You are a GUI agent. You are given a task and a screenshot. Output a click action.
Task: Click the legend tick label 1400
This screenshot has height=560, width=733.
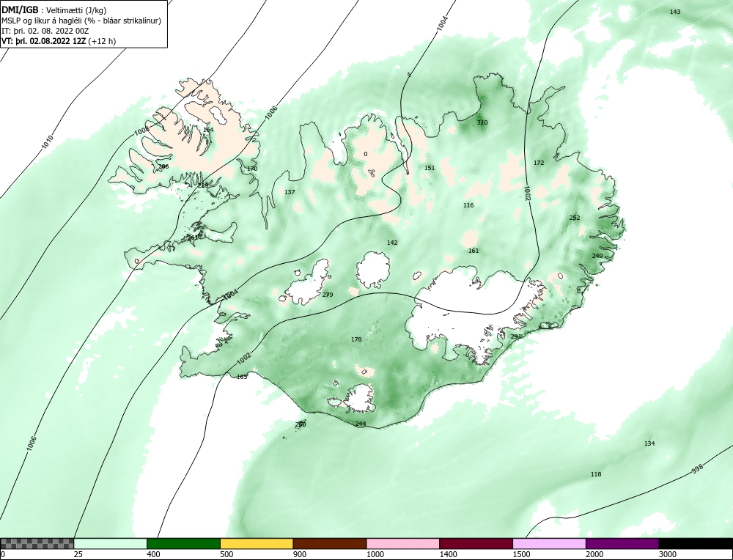[448, 554]
